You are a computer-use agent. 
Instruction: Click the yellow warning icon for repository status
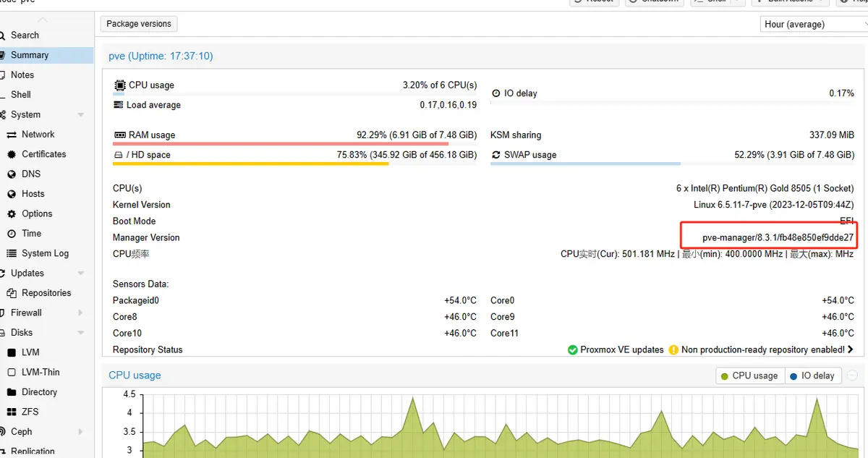click(673, 349)
